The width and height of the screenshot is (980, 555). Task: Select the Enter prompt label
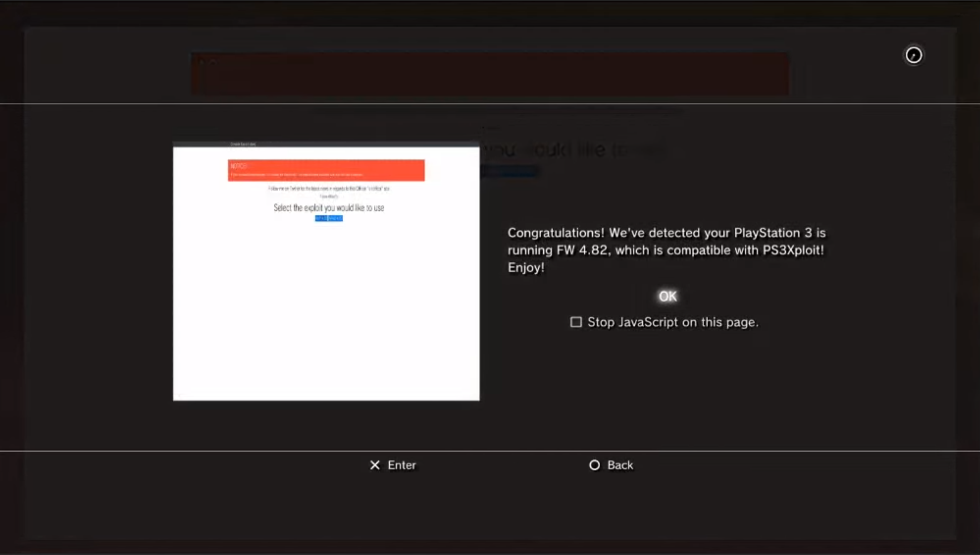tap(401, 465)
